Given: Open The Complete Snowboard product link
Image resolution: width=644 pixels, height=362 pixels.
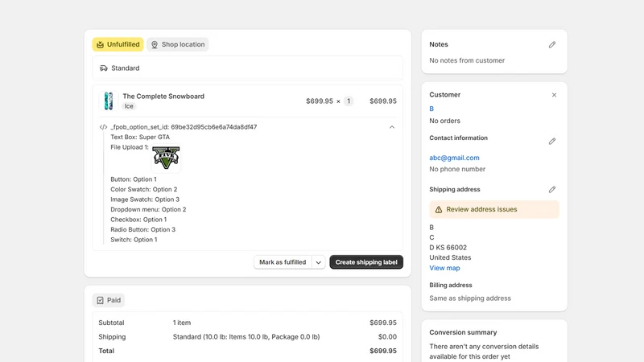Looking at the screenshot, I should pyautogui.click(x=163, y=96).
